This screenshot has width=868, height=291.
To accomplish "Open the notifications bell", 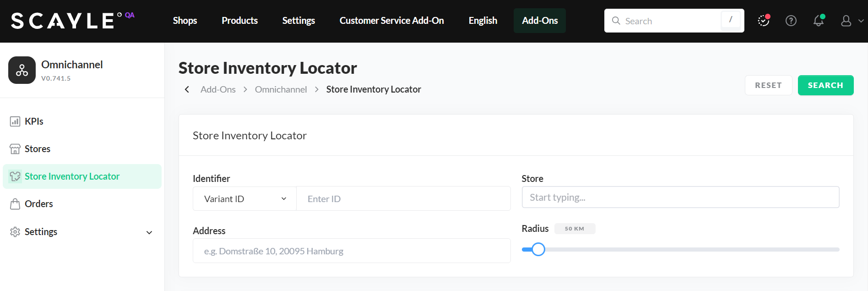I will (x=818, y=21).
